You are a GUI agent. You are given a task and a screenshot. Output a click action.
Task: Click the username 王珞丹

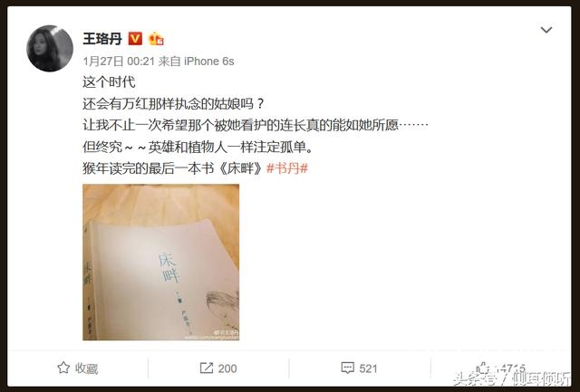[x=102, y=38]
